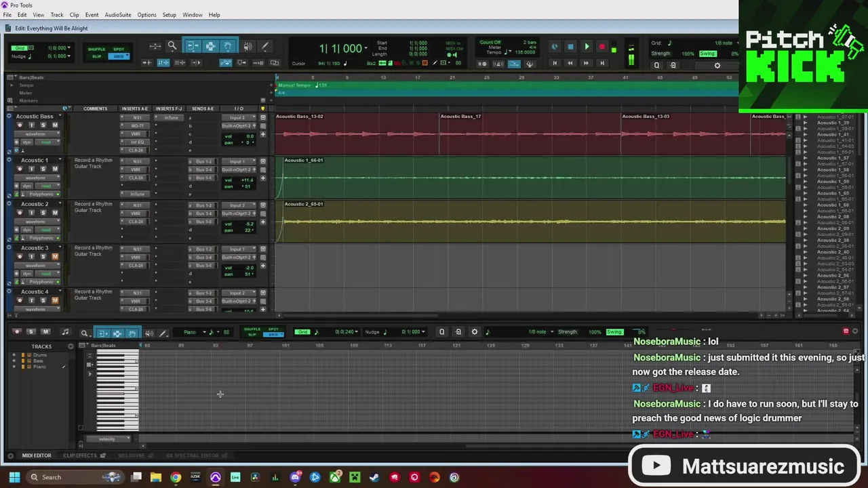Open the Clip menu
This screenshot has height=488, width=868.
point(74,15)
